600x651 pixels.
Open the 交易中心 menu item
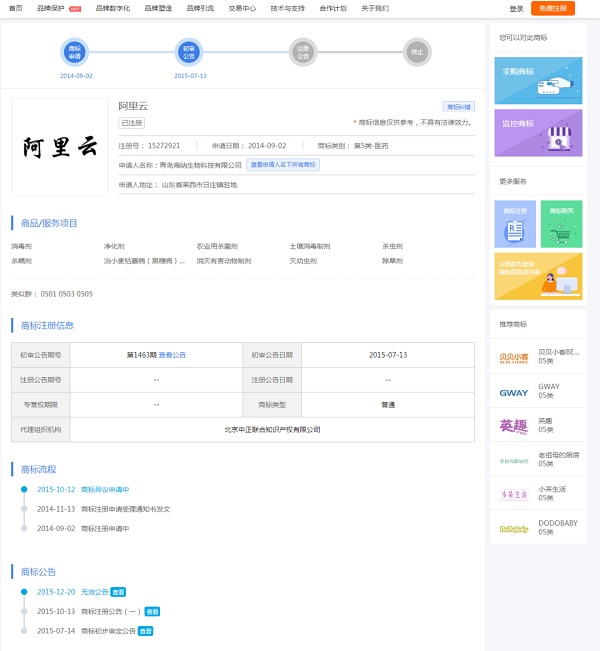pyautogui.click(x=242, y=8)
